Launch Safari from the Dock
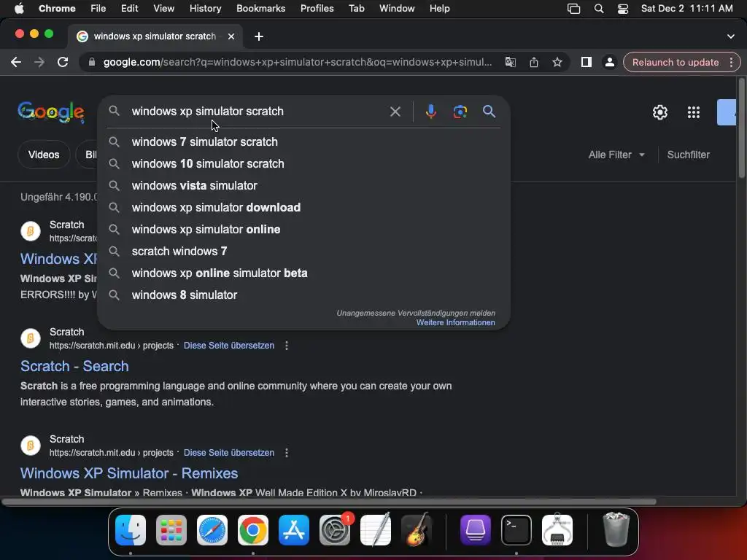 point(212,529)
